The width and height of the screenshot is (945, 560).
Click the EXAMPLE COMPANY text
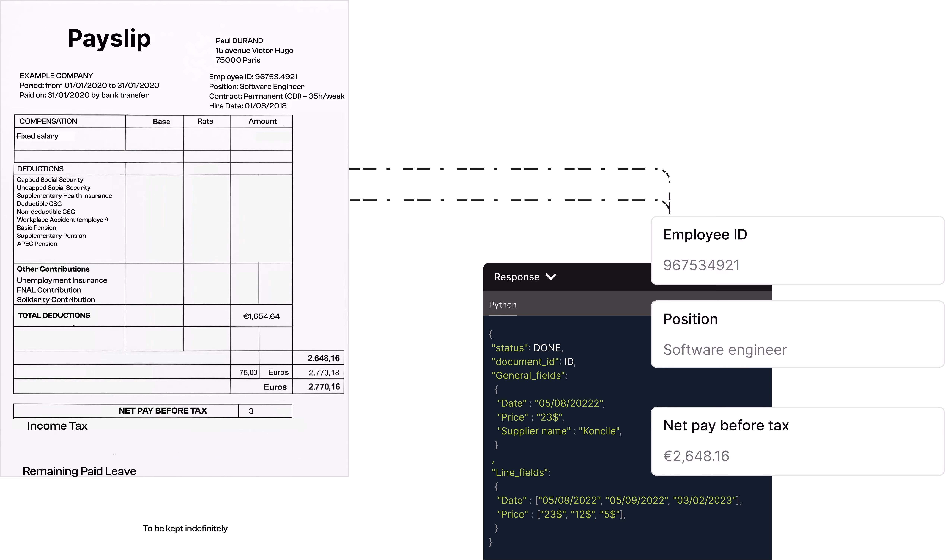coord(56,75)
